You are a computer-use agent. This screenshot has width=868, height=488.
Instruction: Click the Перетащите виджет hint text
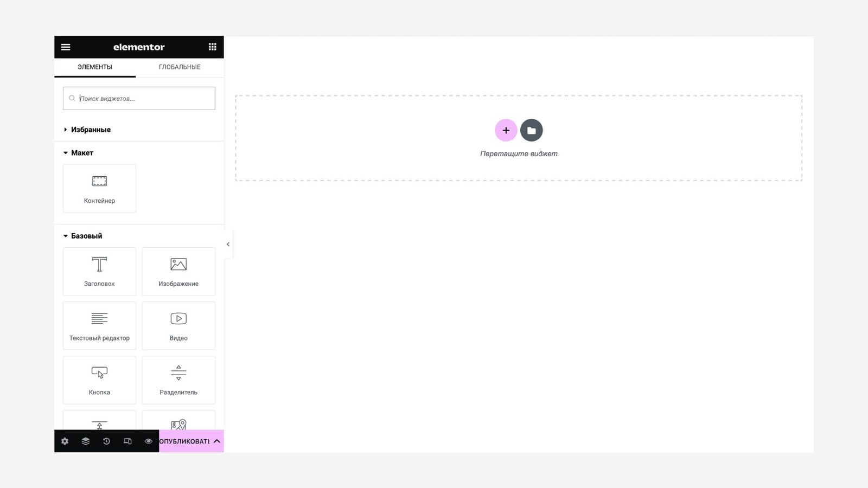click(519, 154)
